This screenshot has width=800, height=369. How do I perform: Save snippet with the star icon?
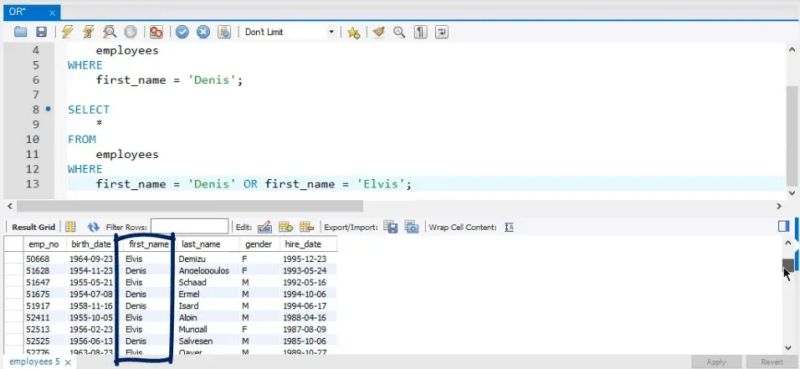click(354, 33)
